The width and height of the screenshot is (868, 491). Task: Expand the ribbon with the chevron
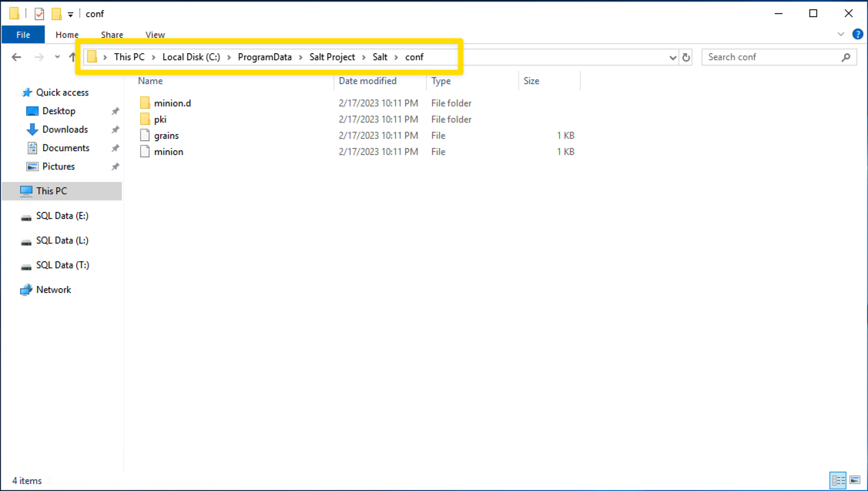point(841,34)
